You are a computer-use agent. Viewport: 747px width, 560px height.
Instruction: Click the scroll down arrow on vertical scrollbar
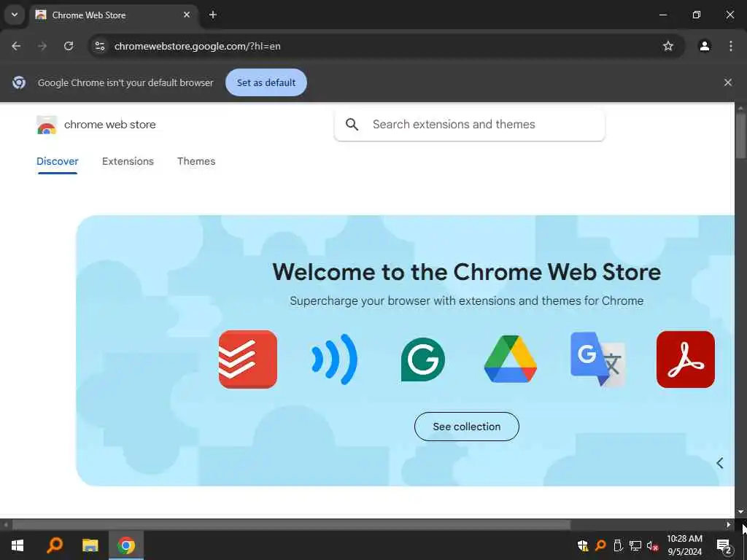(740, 512)
